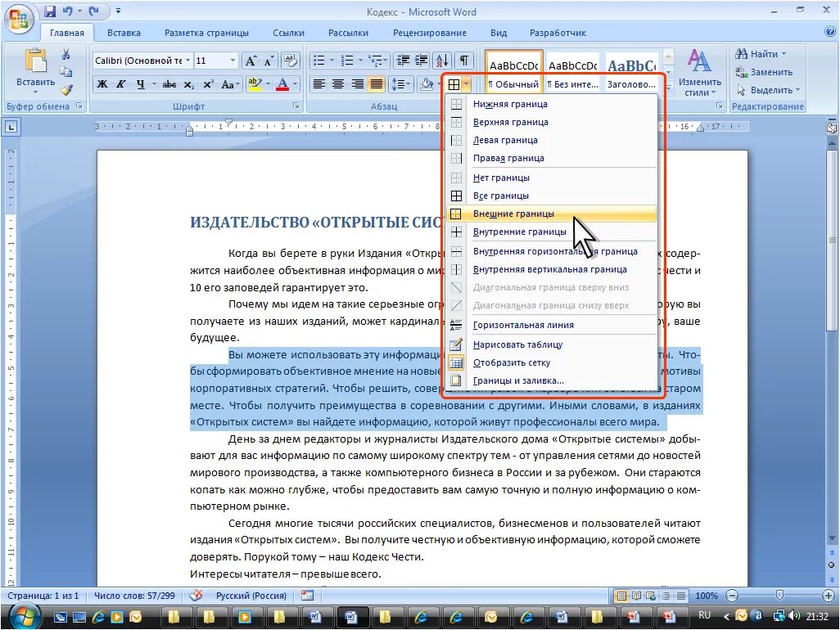Open the font size dropdown
This screenshot has width=840, height=630.
point(233,61)
